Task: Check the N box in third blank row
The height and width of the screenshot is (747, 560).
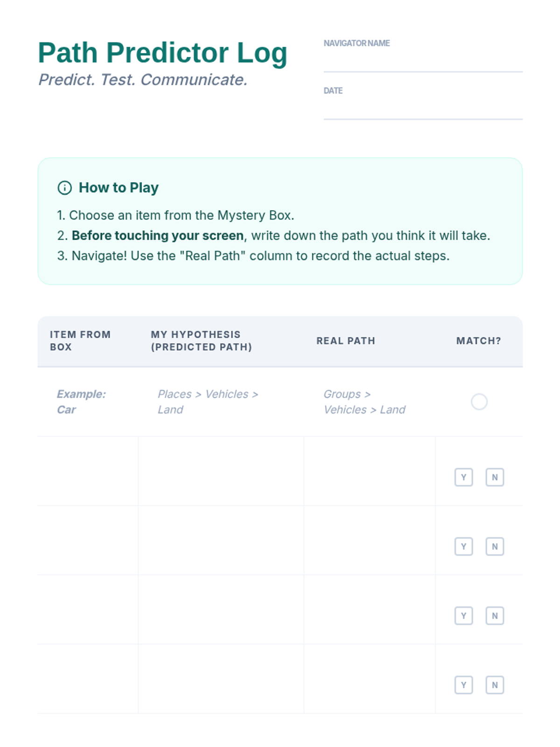Action: point(495,615)
